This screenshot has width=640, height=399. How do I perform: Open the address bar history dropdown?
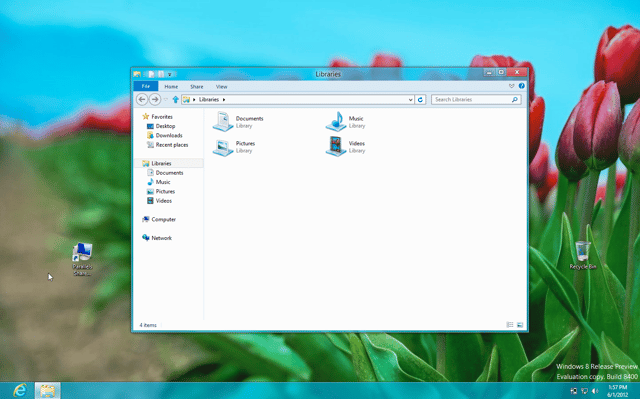(x=410, y=100)
